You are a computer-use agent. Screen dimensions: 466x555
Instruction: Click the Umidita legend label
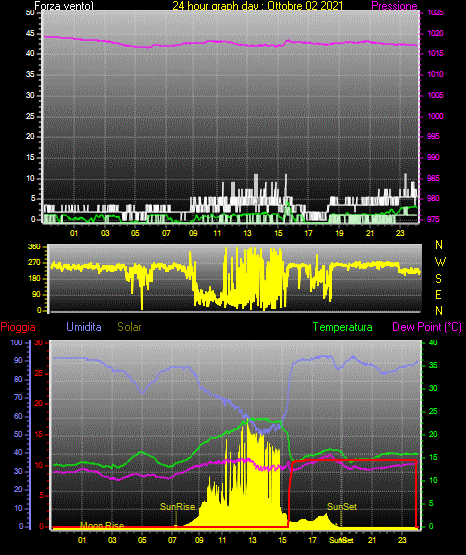[x=84, y=327]
